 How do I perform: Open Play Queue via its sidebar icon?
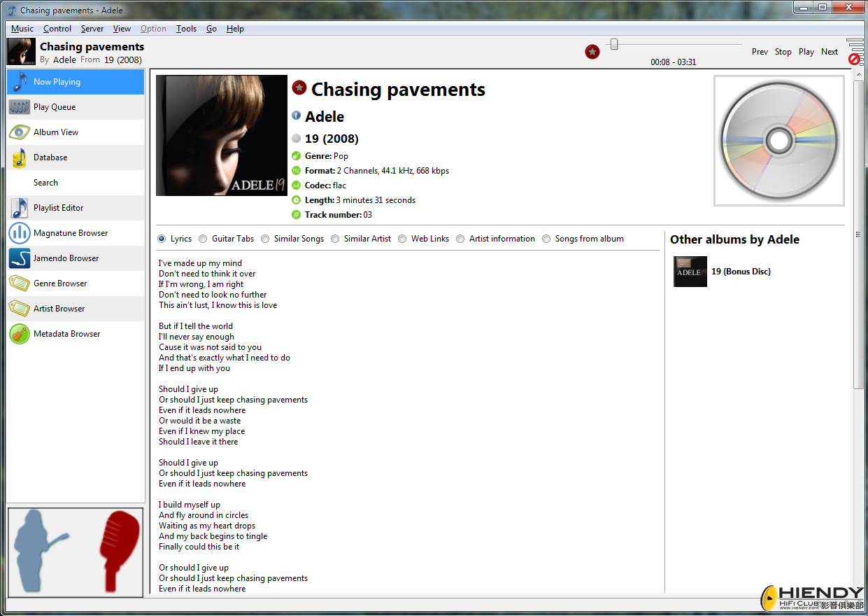tap(20, 107)
